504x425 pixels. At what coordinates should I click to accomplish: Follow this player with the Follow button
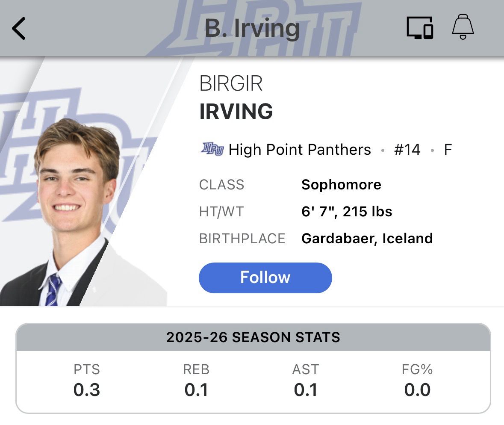(x=265, y=277)
